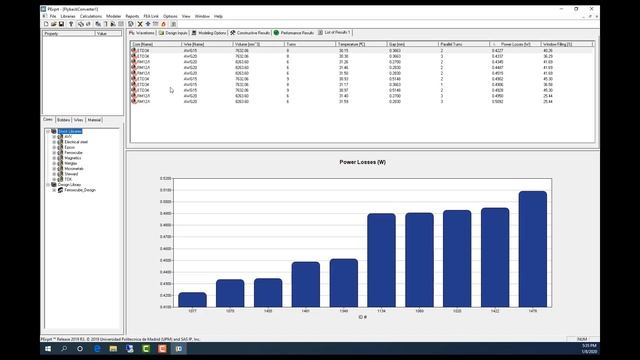This screenshot has height=360, width=640.
Task: Open Microsoft Edge from the taskbar
Action: pyautogui.click(x=97, y=349)
